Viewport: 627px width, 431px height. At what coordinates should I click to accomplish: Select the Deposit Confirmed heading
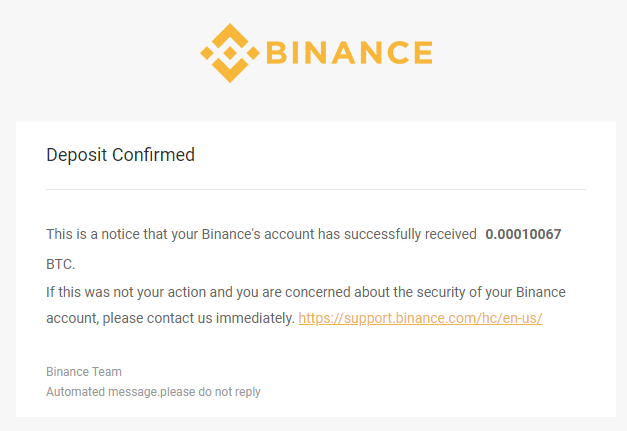pos(120,155)
